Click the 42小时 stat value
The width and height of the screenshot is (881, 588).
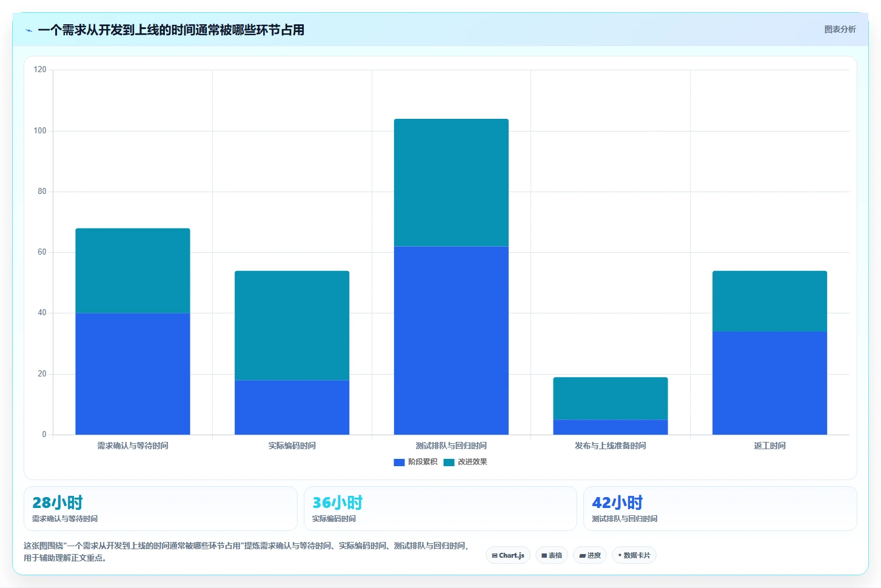[x=617, y=503]
